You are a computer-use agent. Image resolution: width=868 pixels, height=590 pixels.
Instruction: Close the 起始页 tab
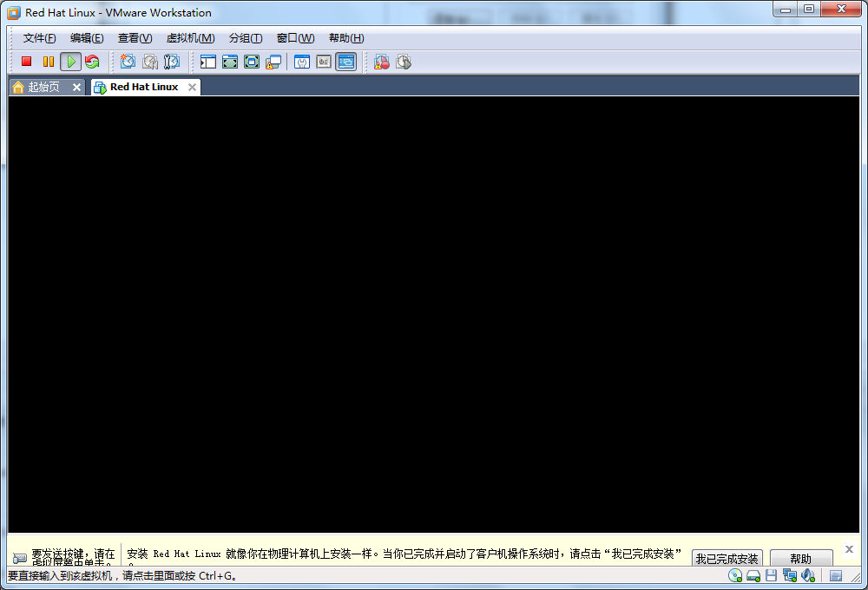tap(77, 87)
